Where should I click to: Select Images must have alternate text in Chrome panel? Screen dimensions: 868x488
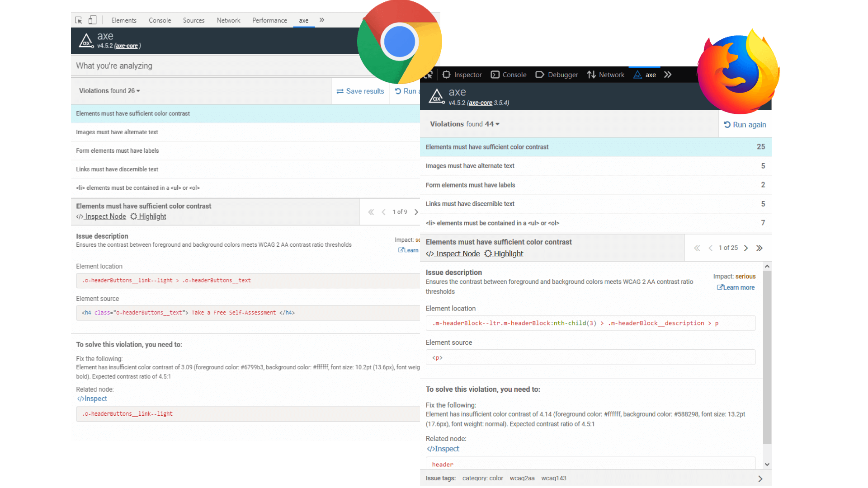pos(245,132)
